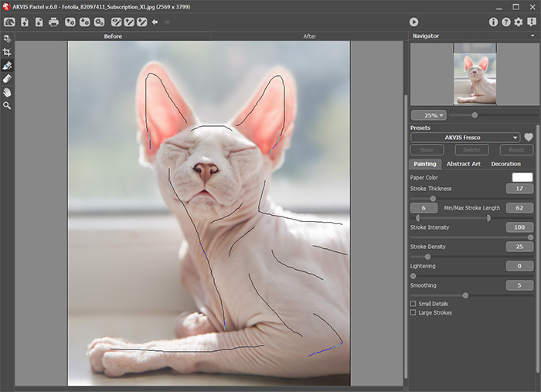The height and width of the screenshot is (392, 541).
Task: Select the Eraser tool
Action: [x=7, y=79]
